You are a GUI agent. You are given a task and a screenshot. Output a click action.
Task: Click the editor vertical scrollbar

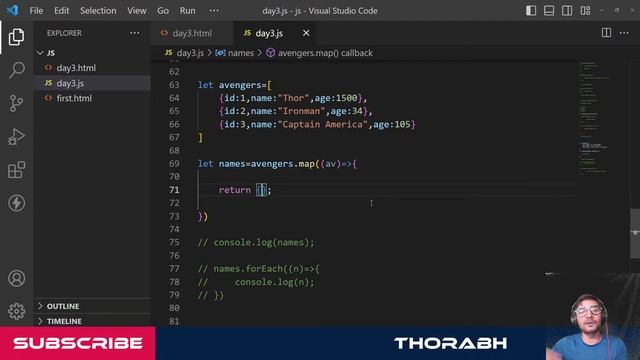coord(635,234)
